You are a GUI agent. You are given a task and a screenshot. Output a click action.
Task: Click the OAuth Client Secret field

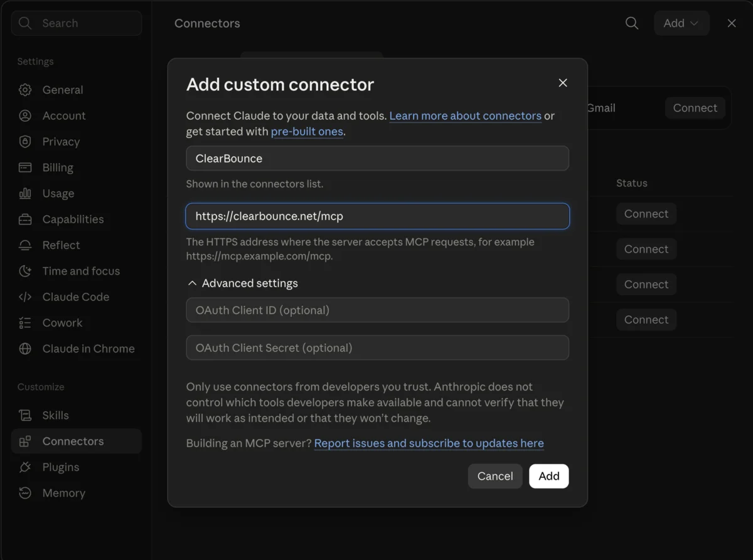[x=378, y=348]
